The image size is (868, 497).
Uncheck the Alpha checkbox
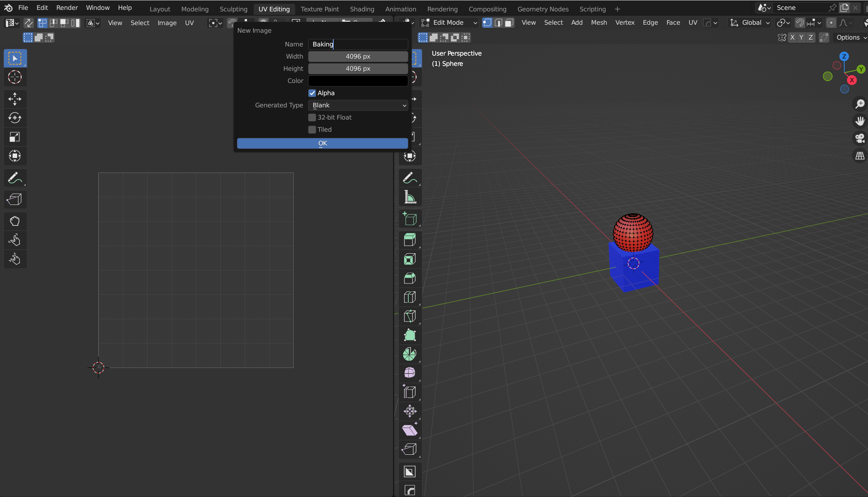pyautogui.click(x=312, y=93)
